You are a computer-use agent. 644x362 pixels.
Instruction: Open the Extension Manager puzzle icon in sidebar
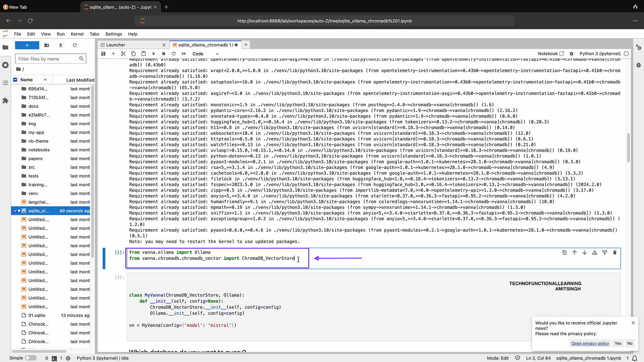click(5, 101)
